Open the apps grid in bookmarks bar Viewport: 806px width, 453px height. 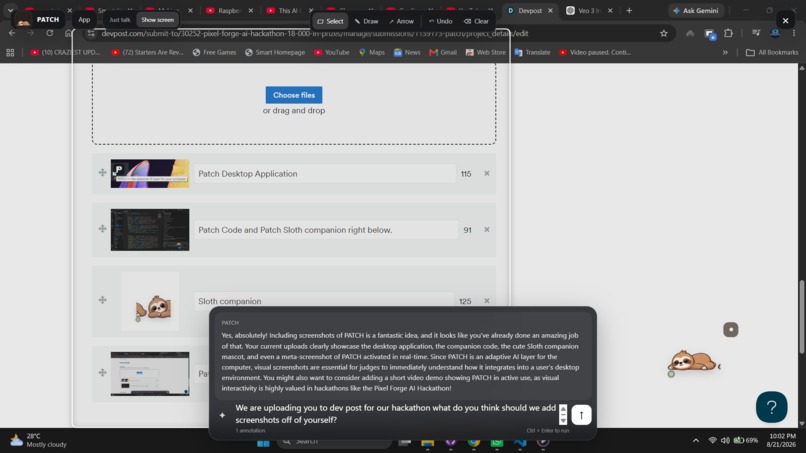point(10,52)
